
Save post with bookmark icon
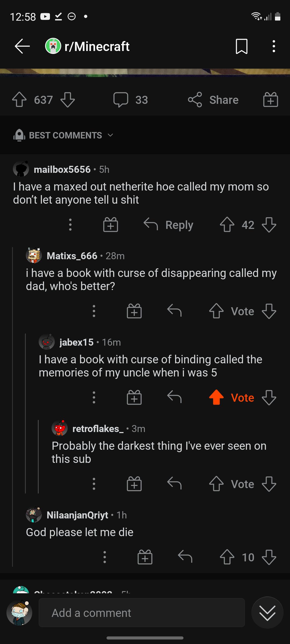click(x=241, y=46)
